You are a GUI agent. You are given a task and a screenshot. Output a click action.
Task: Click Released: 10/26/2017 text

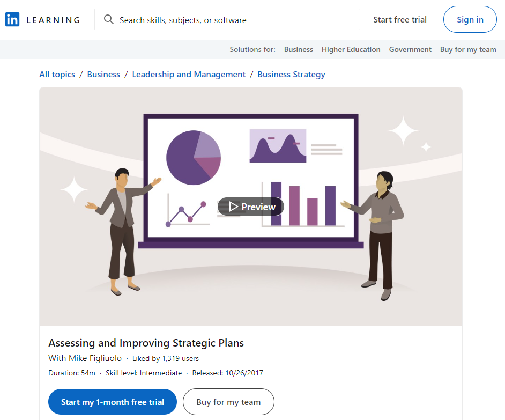click(228, 373)
